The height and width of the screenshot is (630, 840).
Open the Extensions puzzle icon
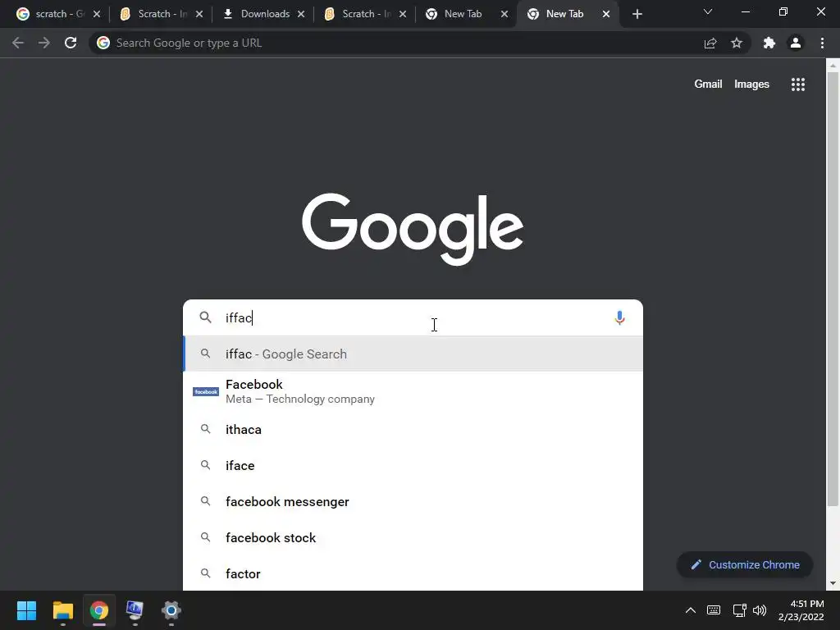[769, 43]
